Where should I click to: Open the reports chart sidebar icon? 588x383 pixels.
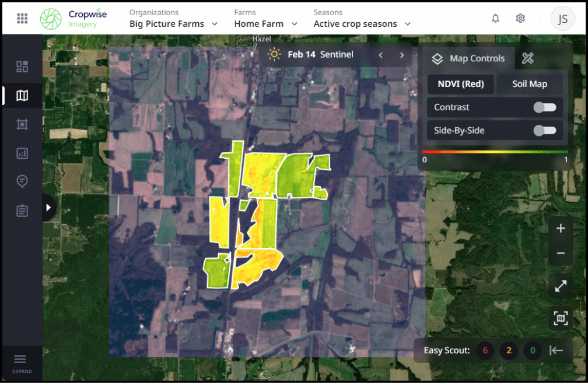[22, 154]
